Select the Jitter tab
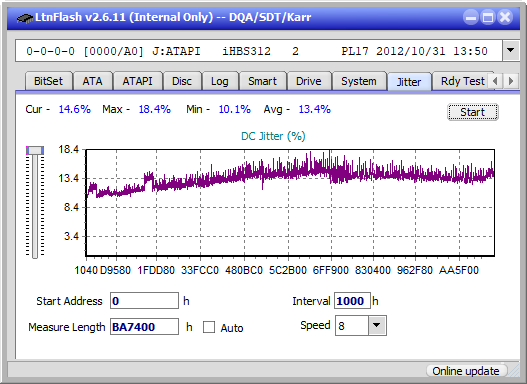Image resolution: width=527 pixels, height=384 pixels. pyautogui.click(x=409, y=82)
